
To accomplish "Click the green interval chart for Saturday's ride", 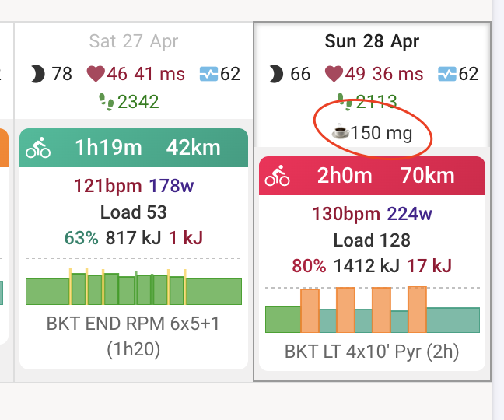I will tap(134, 287).
